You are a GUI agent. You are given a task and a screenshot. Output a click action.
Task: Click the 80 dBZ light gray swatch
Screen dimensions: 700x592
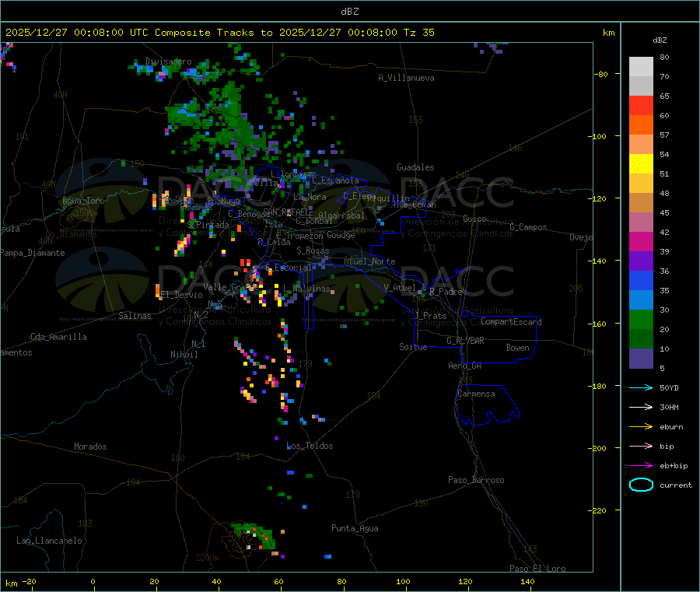(x=641, y=67)
